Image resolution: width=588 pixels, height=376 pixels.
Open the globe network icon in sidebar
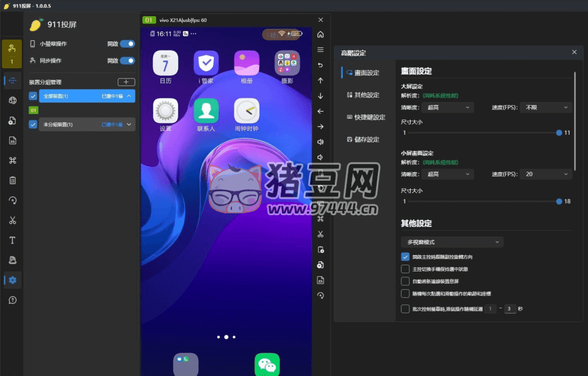tap(11, 100)
